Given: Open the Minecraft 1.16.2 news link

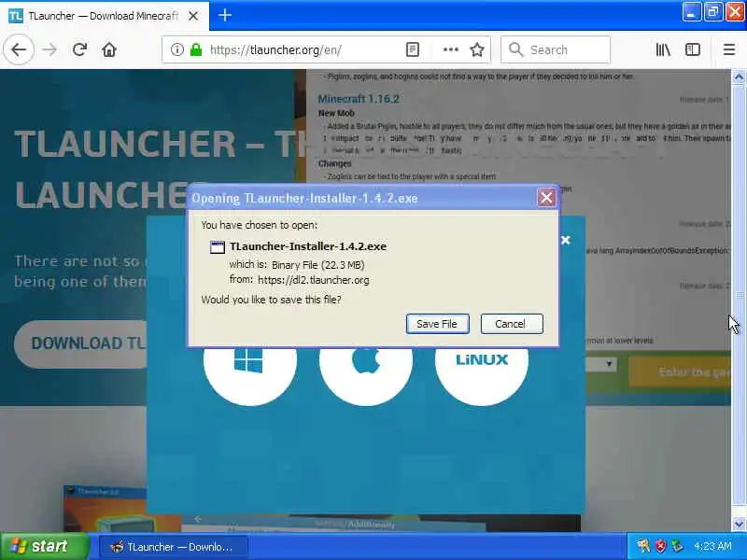Looking at the screenshot, I should (359, 99).
